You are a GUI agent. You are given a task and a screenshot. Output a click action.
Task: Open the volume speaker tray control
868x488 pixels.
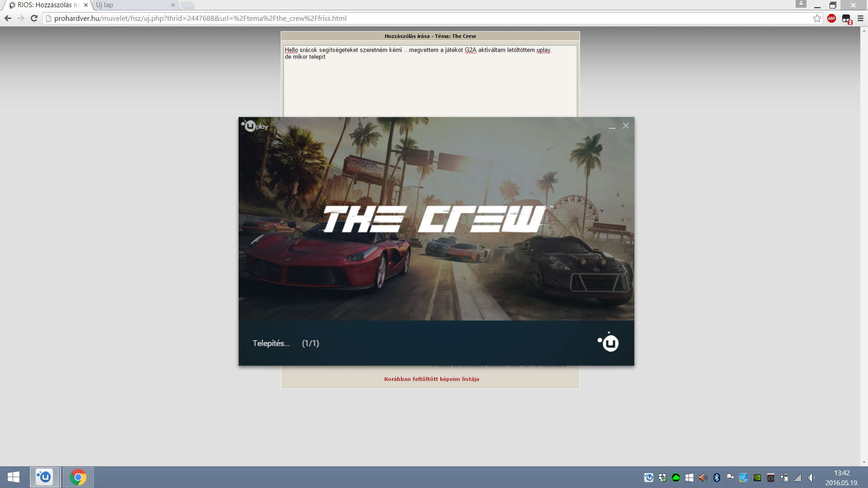811,478
